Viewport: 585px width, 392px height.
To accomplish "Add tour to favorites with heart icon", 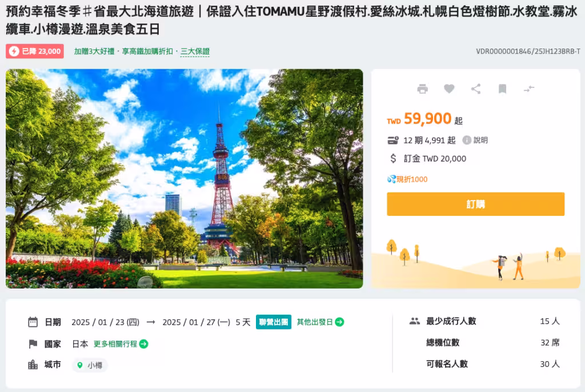I will 449,89.
